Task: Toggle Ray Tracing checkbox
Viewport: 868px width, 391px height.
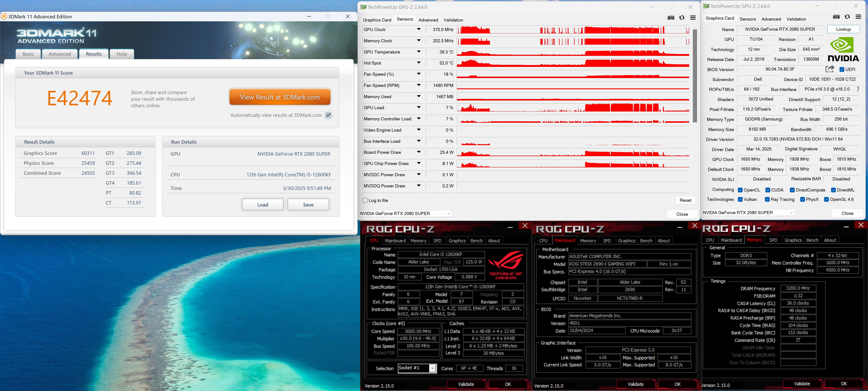Action: coord(767,199)
